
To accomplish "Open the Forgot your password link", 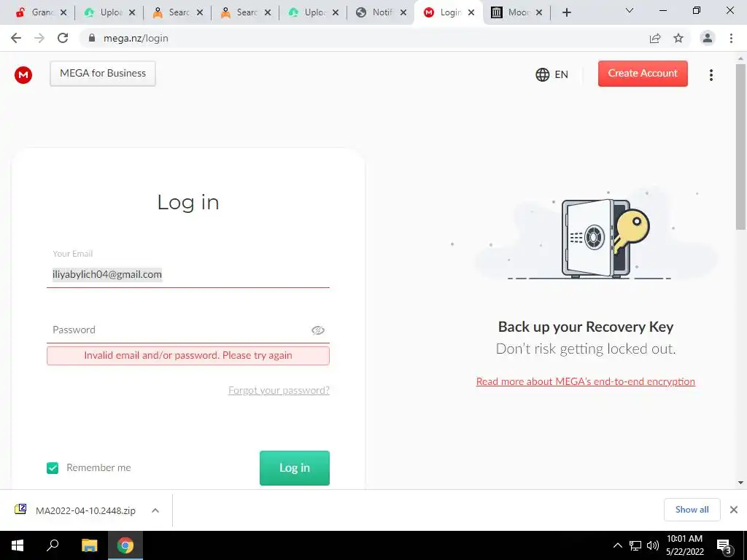I will click(x=279, y=391).
